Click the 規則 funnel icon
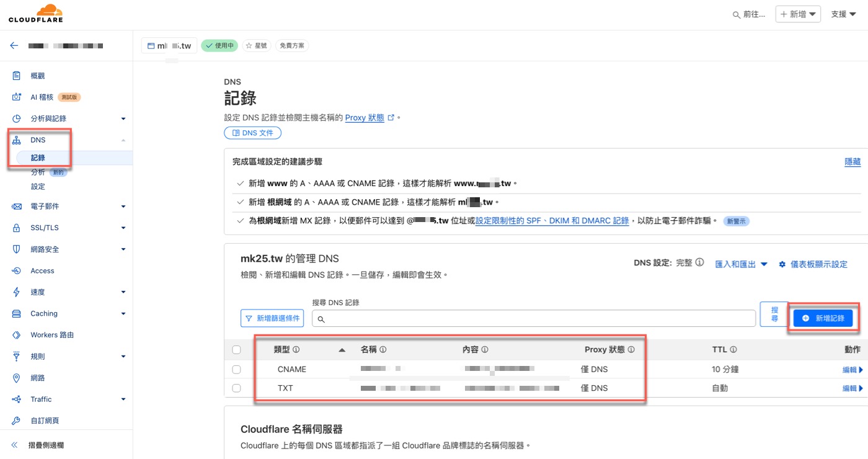Image resolution: width=868 pixels, height=459 pixels. [17, 357]
